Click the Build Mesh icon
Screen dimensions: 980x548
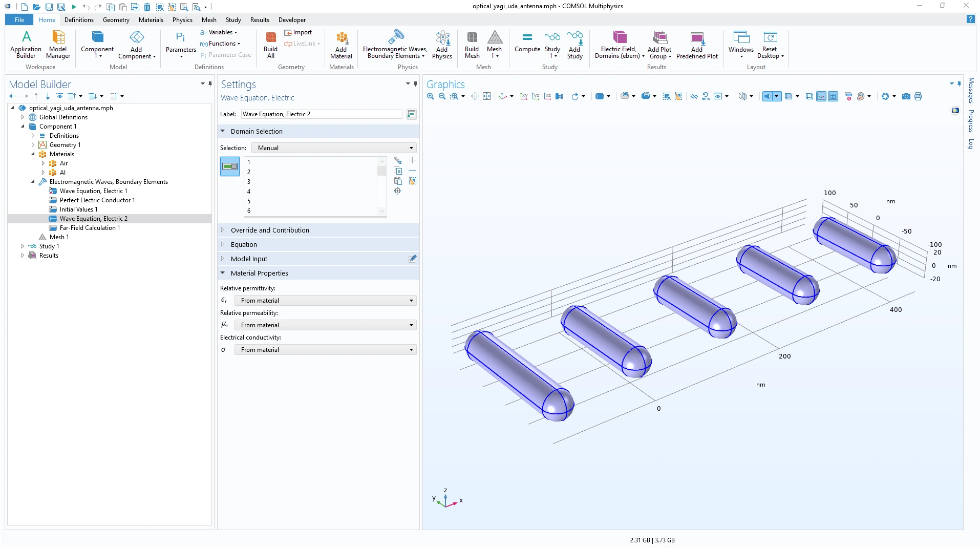tap(472, 44)
